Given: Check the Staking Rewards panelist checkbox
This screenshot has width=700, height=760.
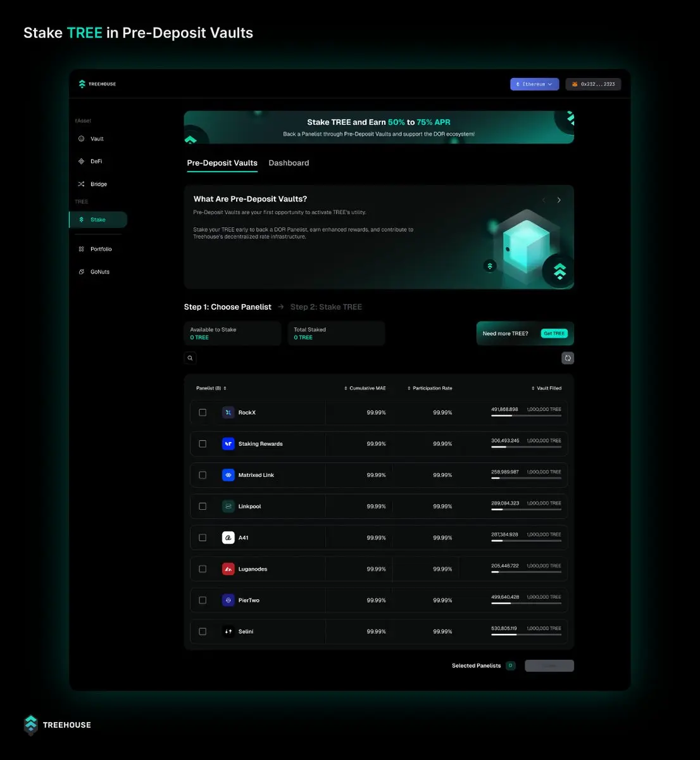Looking at the screenshot, I should click(x=203, y=444).
